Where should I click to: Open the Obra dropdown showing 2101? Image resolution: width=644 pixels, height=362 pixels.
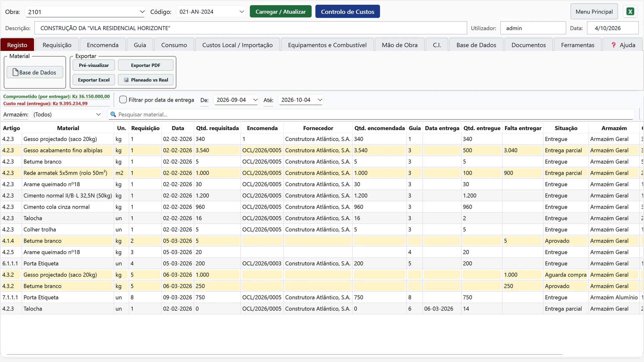[85, 12]
